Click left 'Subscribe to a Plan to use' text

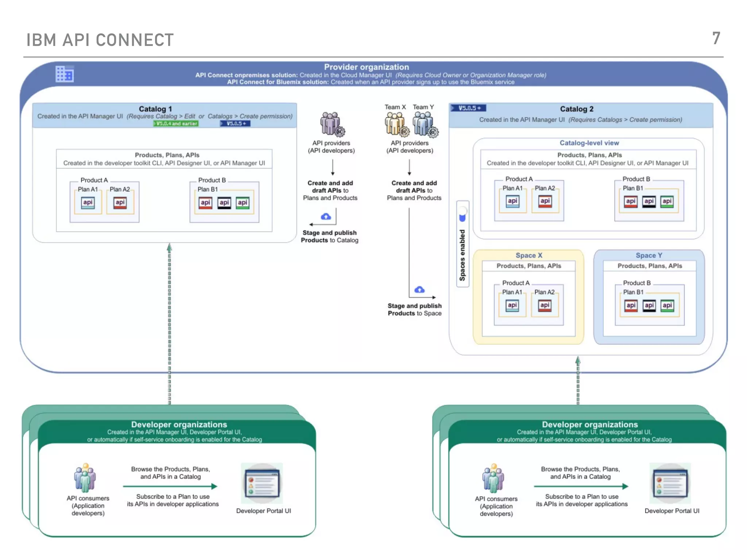(173, 497)
